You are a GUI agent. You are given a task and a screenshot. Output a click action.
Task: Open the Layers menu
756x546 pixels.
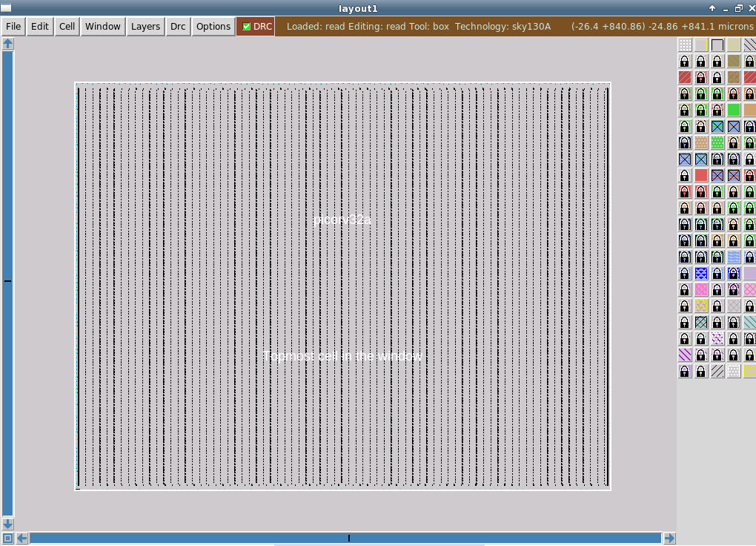tap(145, 27)
